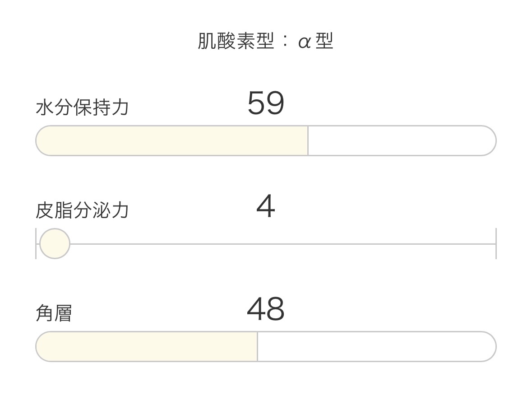Click the empty part of 角層 bar

[x=375, y=347]
